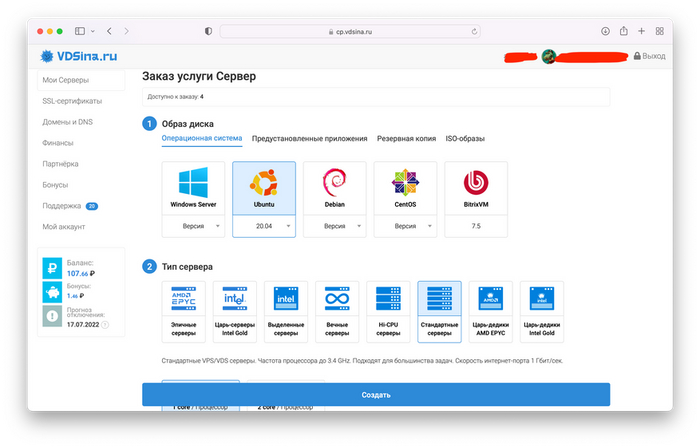700x447 pixels.
Task: Click the piggy bank bonuses icon
Action: pyautogui.click(x=52, y=292)
